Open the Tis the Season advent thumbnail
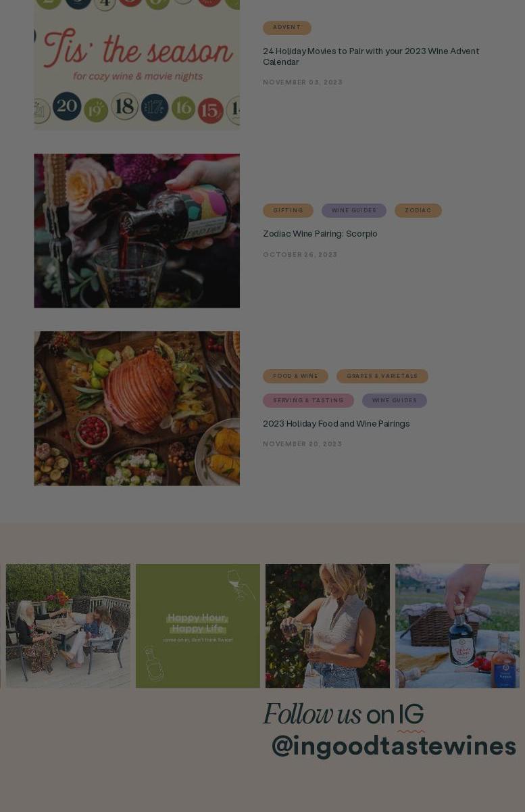This screenshot has height=812, width=525. (x=136, y=65)
